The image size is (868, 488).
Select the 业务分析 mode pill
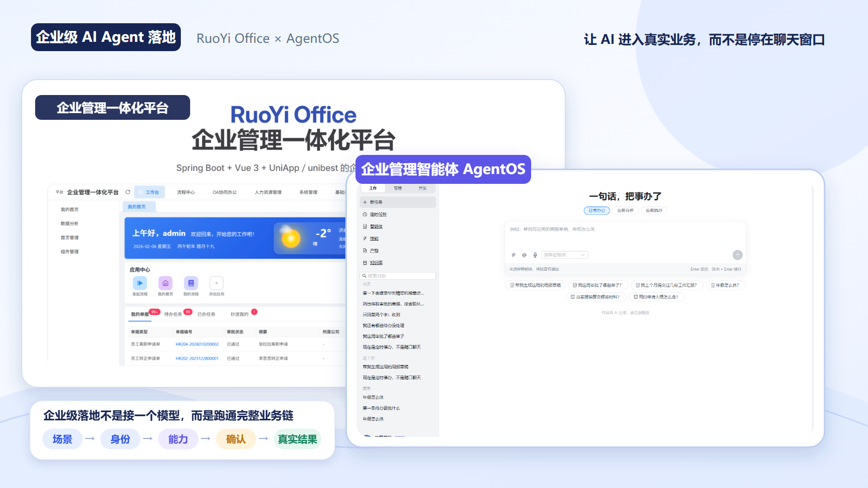(625, 211)
